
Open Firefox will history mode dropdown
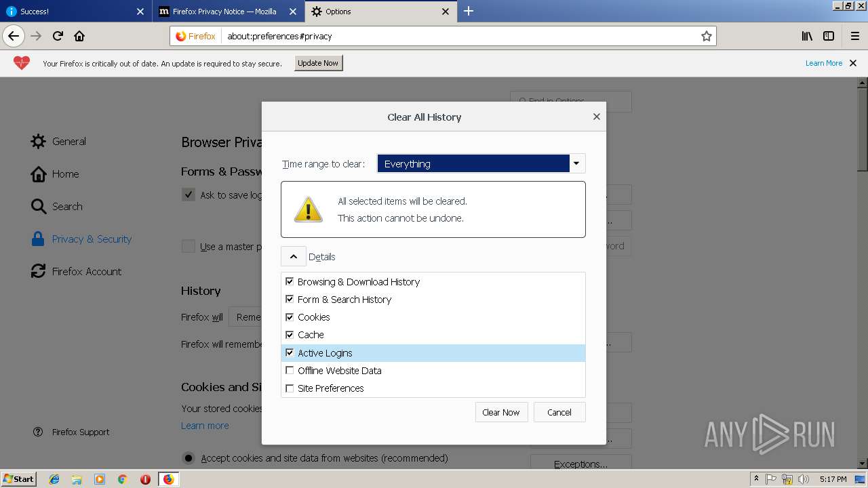(245, 317)
